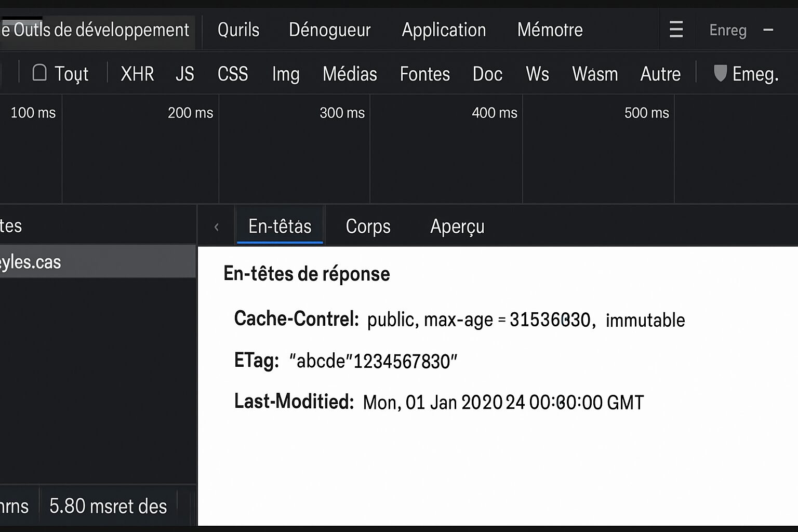The height and width of the screenshot is (532, 798).
Task: Switch to the Application tab
Action: click(444, 30)
